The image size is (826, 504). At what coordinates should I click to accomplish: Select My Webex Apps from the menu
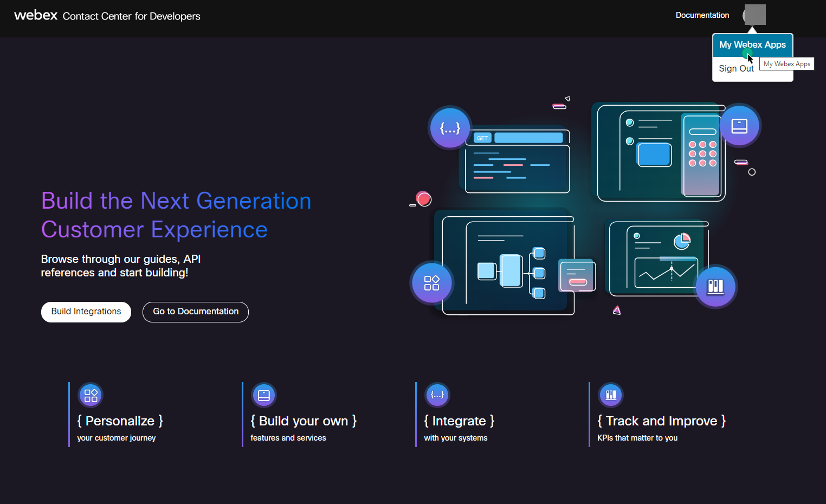[752, 45]
